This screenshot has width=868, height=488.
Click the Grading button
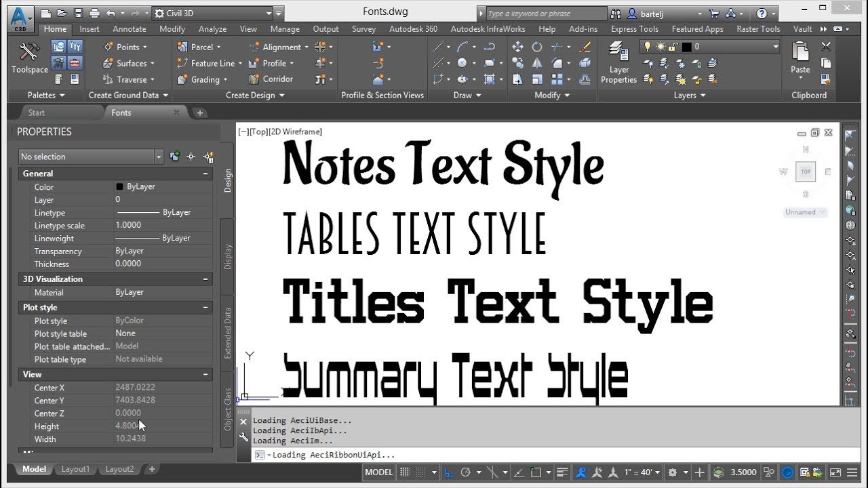coord(201,79)
